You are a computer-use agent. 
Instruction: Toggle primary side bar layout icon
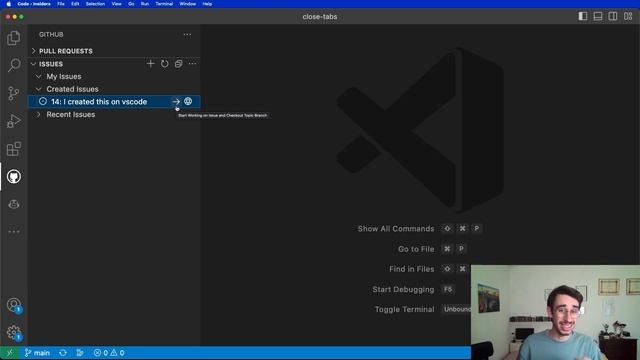583,16
